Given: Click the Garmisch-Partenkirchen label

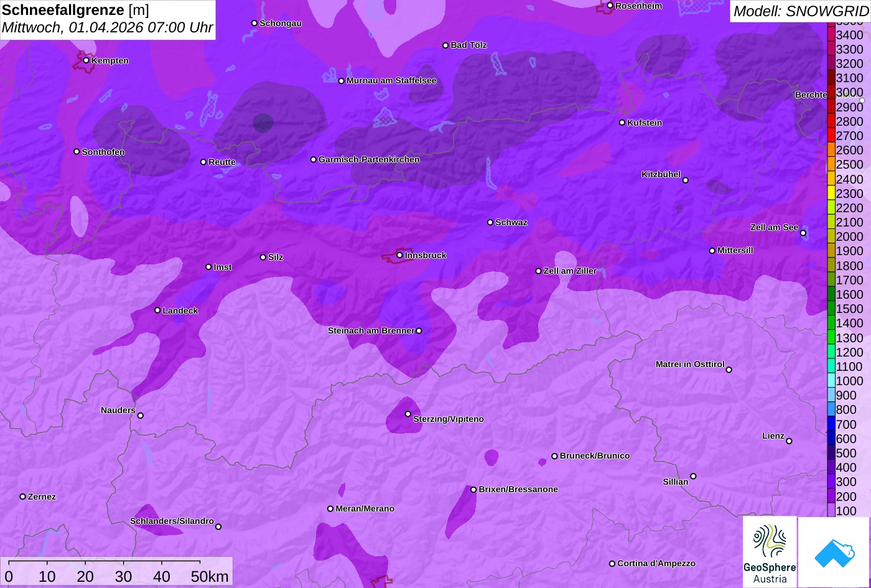Looking at the screenshot, I should (x=369, y=160).
